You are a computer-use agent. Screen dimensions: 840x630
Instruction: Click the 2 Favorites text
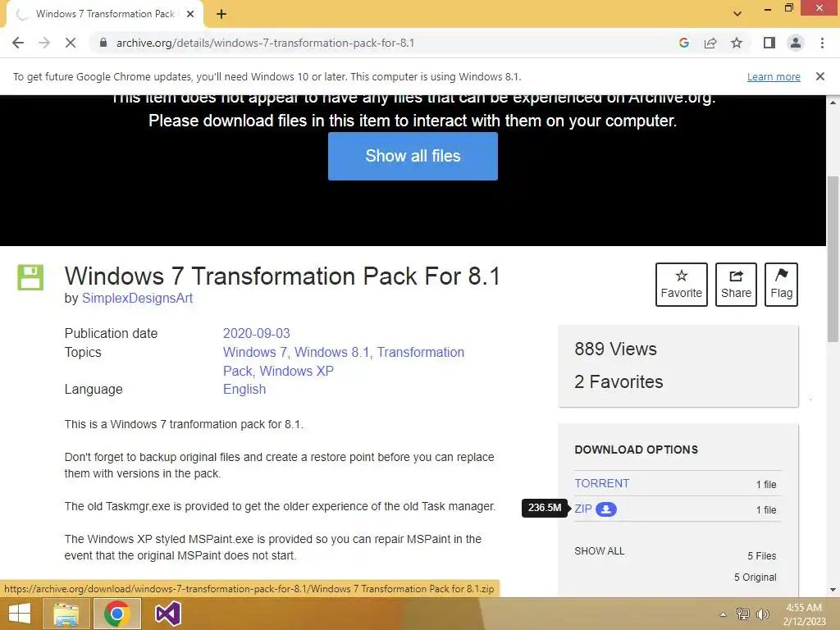tap(619, 382)
